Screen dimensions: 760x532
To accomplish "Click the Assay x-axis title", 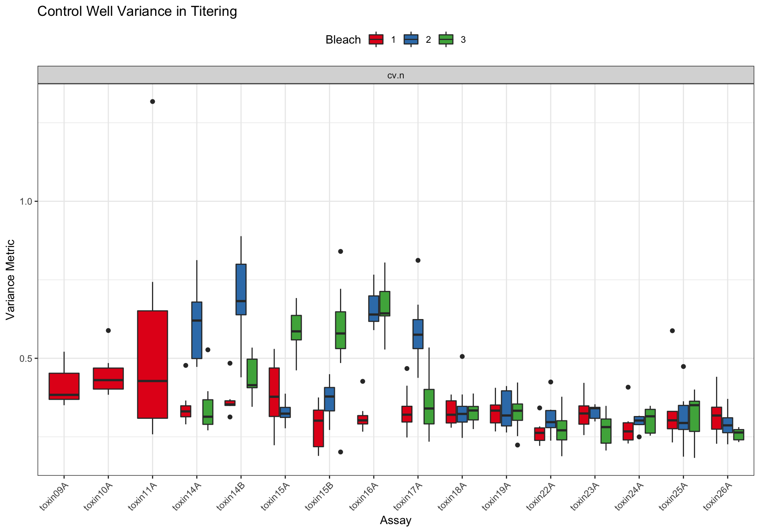I will (395, 520).
